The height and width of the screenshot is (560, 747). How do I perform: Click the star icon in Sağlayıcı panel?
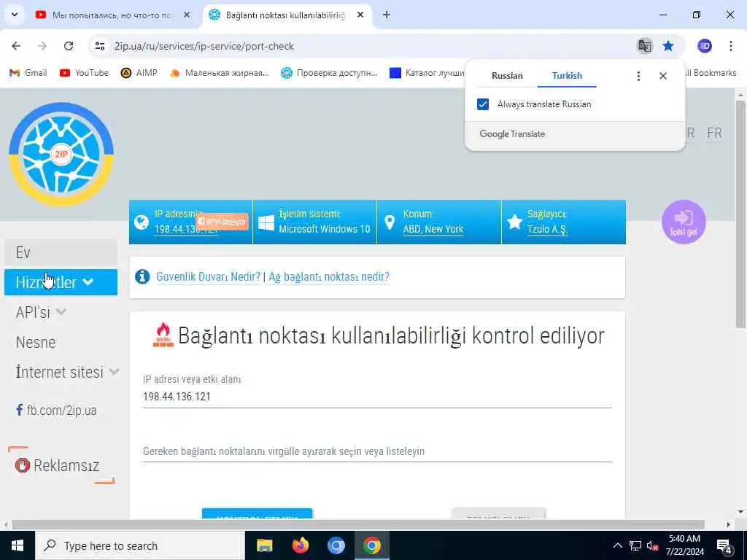[x=514, y=222]
